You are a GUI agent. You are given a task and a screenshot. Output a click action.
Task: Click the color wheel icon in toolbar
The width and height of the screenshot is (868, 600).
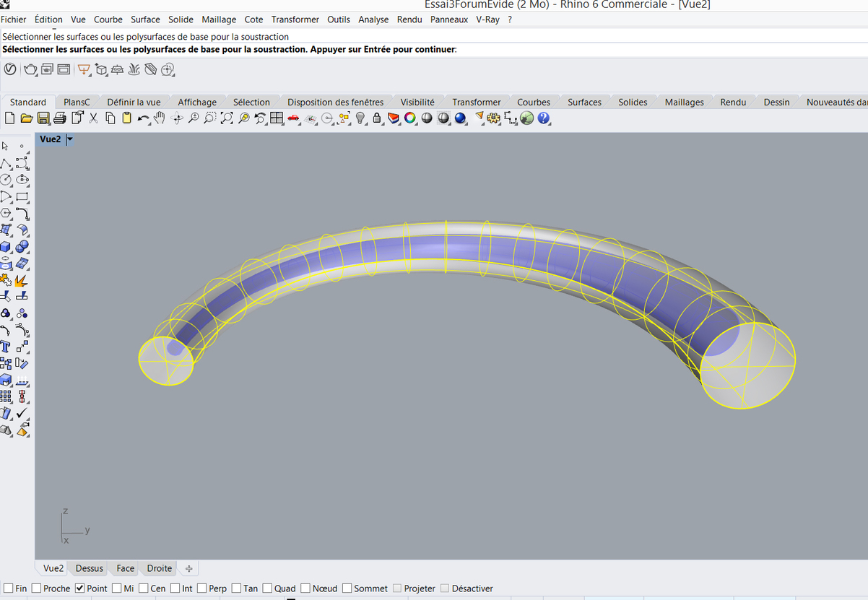pos(410,118)
